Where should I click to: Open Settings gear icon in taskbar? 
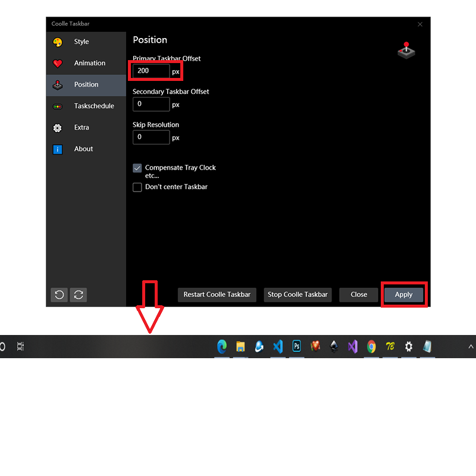tap(408, 346)
